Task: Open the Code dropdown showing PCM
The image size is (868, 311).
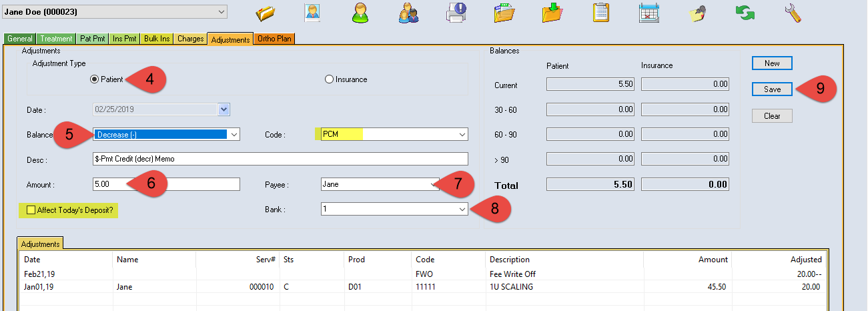Action: [462, 135]
